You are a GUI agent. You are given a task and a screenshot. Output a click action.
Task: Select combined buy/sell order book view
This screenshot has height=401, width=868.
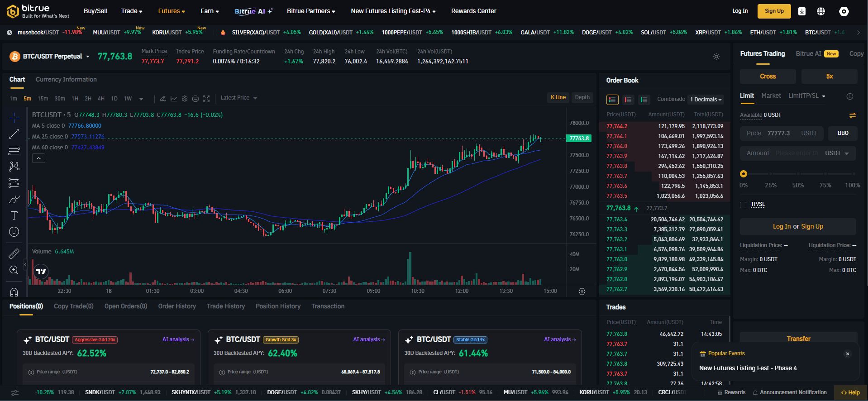point(612,100)
